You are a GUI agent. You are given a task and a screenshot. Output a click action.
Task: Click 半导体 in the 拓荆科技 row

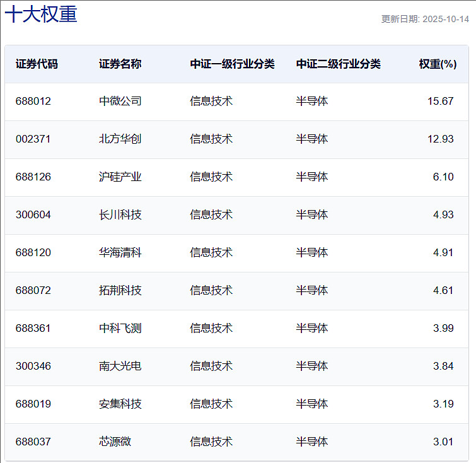click(312, 290)
